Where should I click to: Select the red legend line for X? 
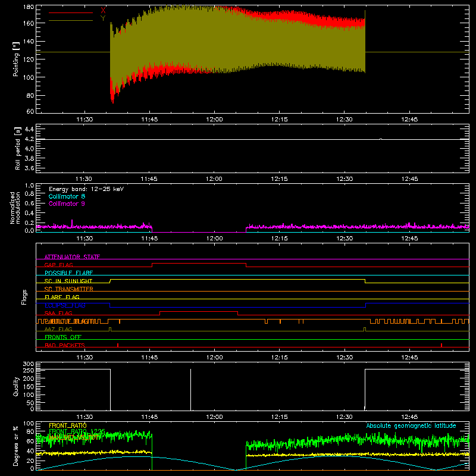click(71, 12)
